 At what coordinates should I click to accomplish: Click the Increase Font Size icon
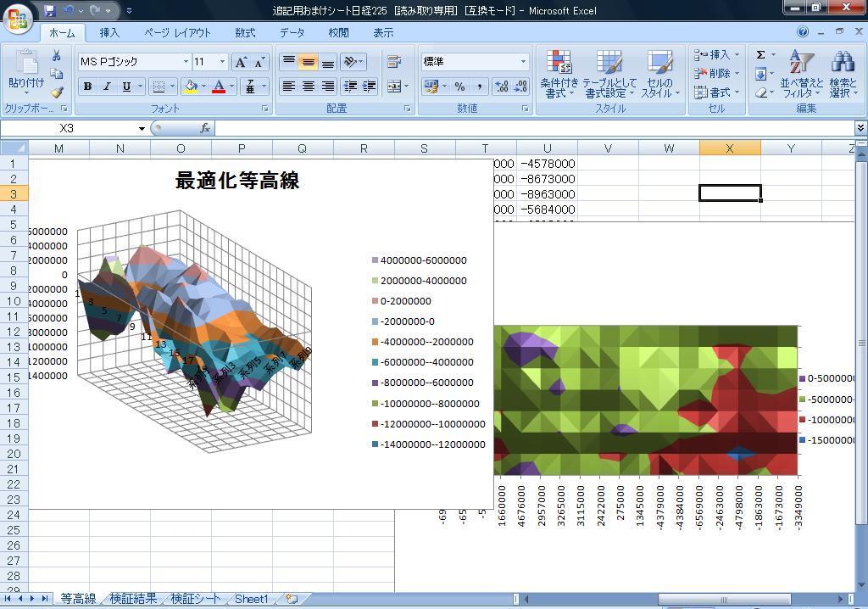242,62
